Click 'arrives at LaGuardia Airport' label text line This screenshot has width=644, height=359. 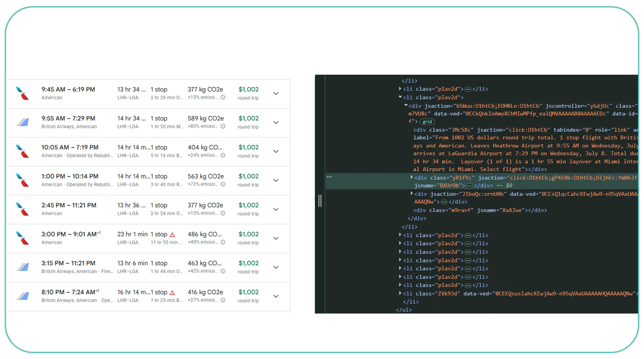(526, 153)
